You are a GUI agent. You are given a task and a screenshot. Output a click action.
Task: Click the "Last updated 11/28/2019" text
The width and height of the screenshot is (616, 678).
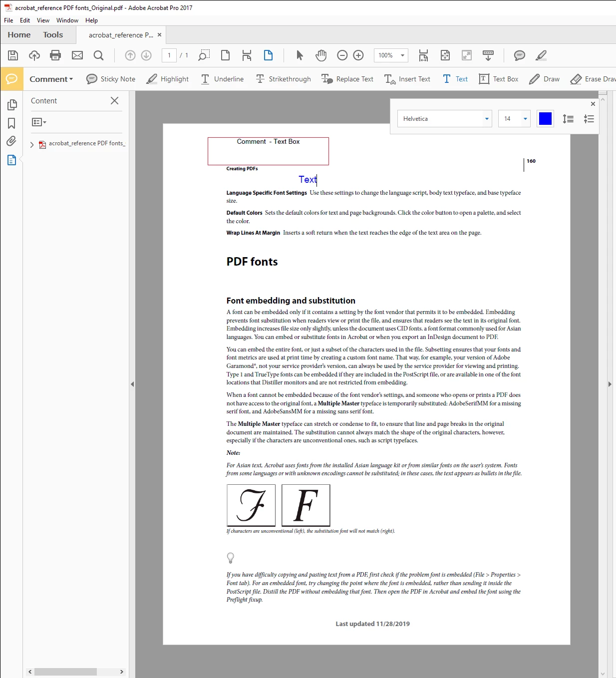point(372,624)
